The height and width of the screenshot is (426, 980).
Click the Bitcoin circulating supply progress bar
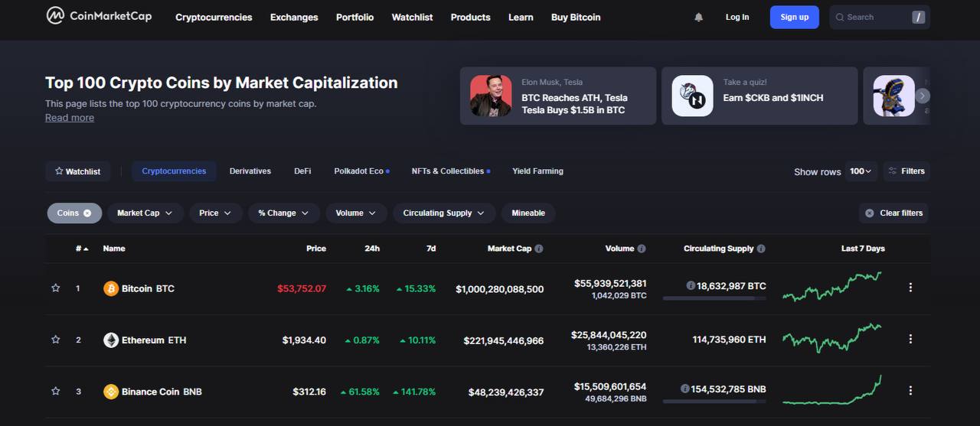(714, 298)
